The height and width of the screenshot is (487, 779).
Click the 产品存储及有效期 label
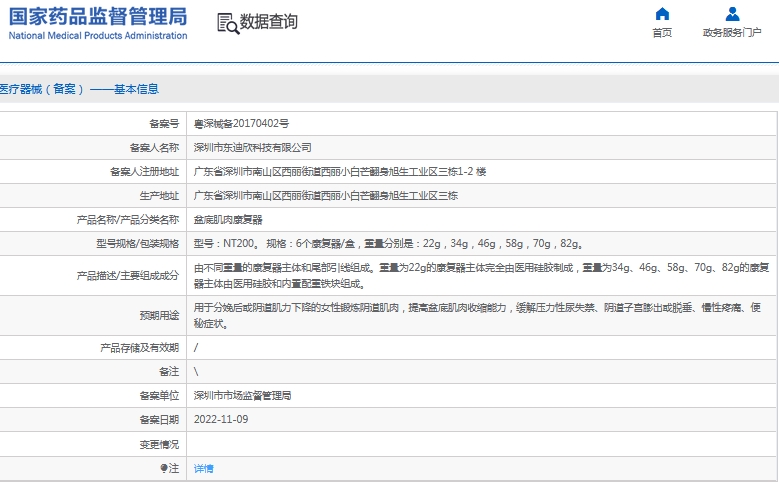(x=140, y=348)
